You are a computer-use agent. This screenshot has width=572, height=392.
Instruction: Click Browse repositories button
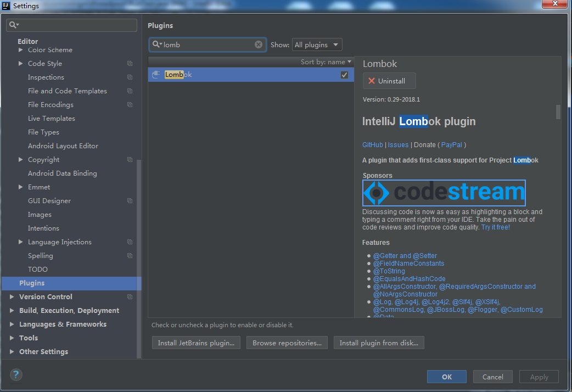pos(287,343)
